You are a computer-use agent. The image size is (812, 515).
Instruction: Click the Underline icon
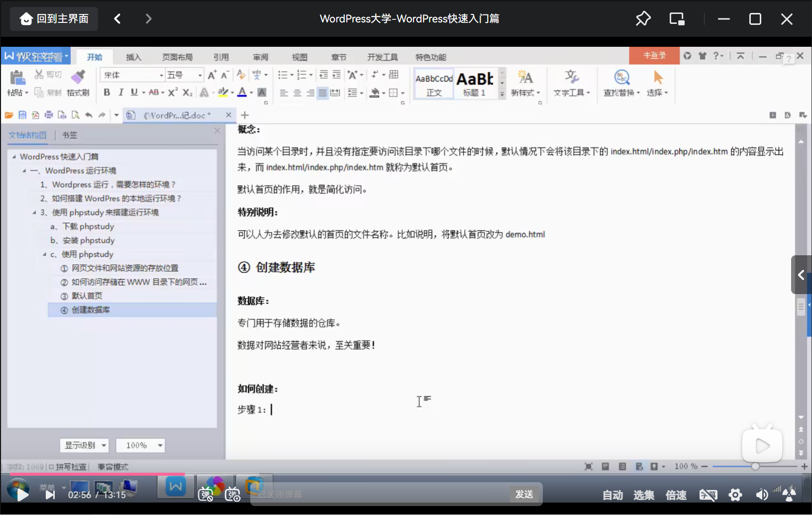(134, 93)
